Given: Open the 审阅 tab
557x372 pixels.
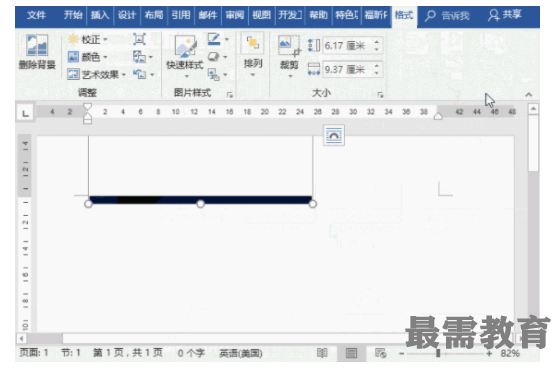Looking at the screenshot, I should point(235,15).
